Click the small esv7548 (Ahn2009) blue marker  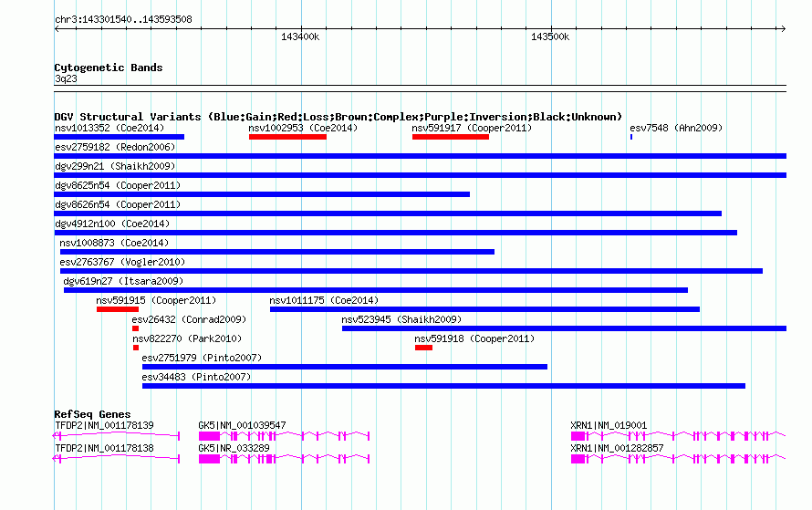click(631, 137)
